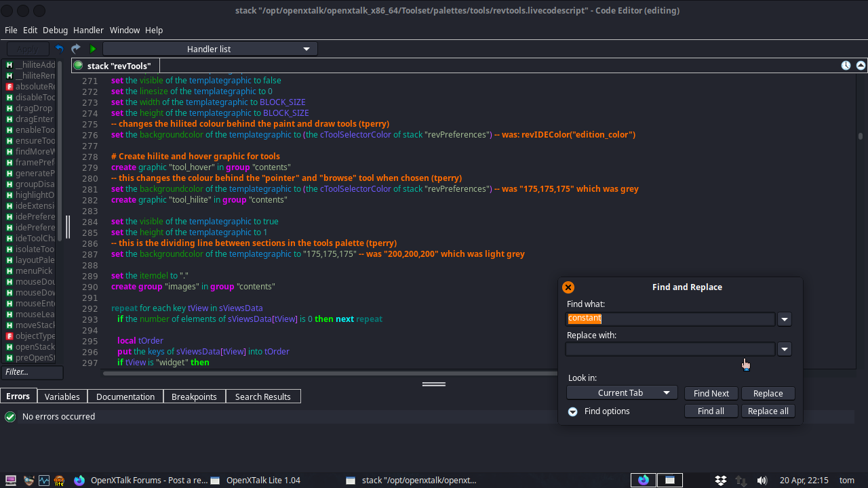Select the moveStack handler
Screen dimensions: 868x488
click(31, 325)
